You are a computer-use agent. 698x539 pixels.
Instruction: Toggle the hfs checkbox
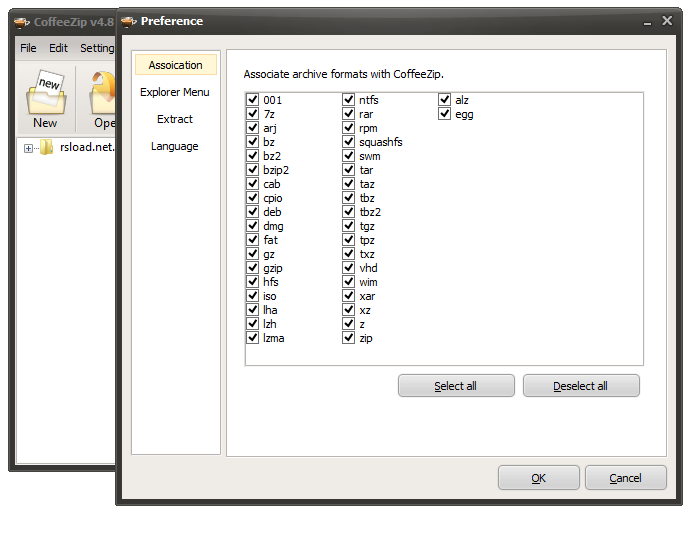tap(253, 281)
